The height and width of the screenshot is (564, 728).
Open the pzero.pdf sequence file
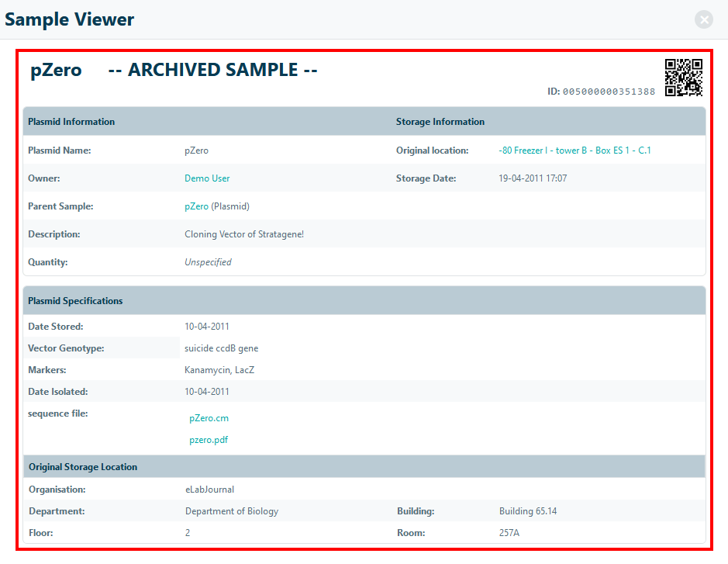pyautogui.click(x=209, y=440)
